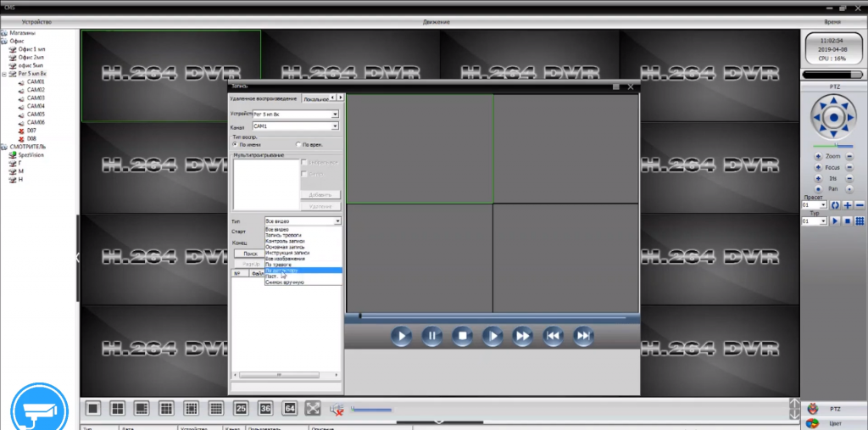Screen dimensions: 868x430
Task: Enter full screen view mode
Action: pyautogui.click(x=314, y=409)
